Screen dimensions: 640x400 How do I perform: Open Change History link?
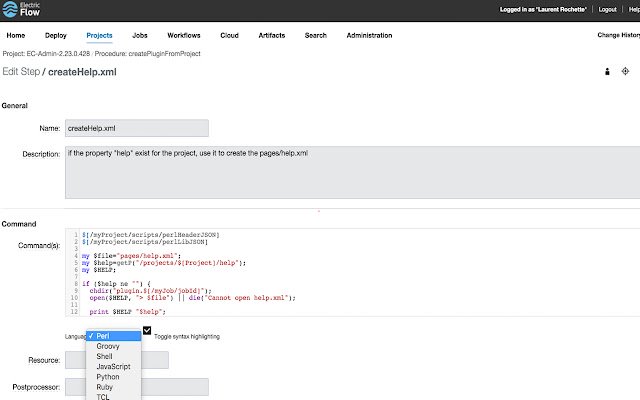coord(618,35)
